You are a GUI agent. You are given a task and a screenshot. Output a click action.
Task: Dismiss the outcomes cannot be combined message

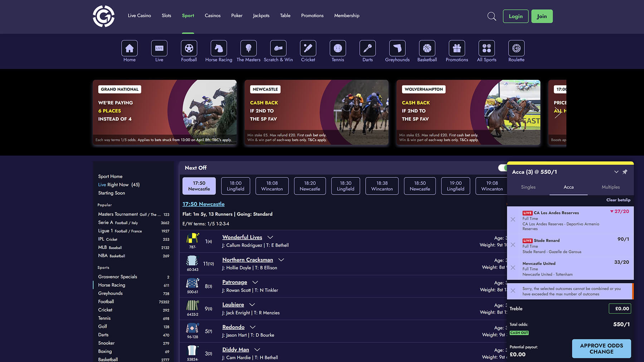513,290
